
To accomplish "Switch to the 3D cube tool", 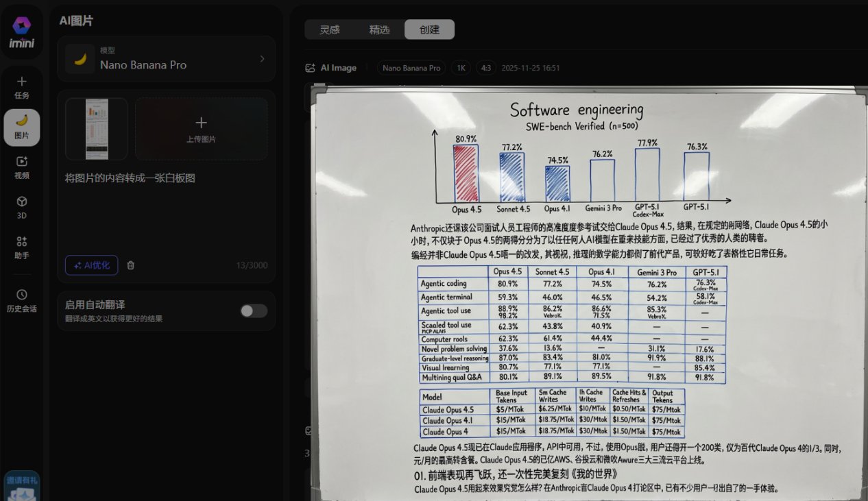I will click(21, 206).
